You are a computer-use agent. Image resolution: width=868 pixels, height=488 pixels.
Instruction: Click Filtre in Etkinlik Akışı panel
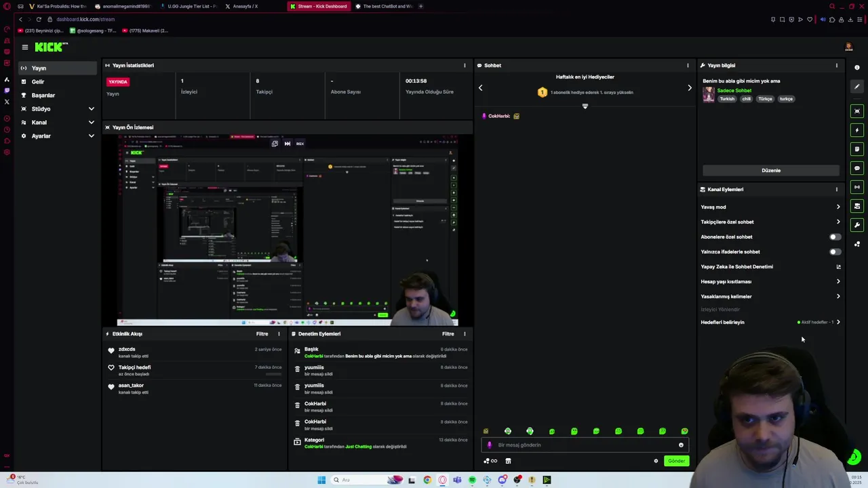tap(262, 334)
